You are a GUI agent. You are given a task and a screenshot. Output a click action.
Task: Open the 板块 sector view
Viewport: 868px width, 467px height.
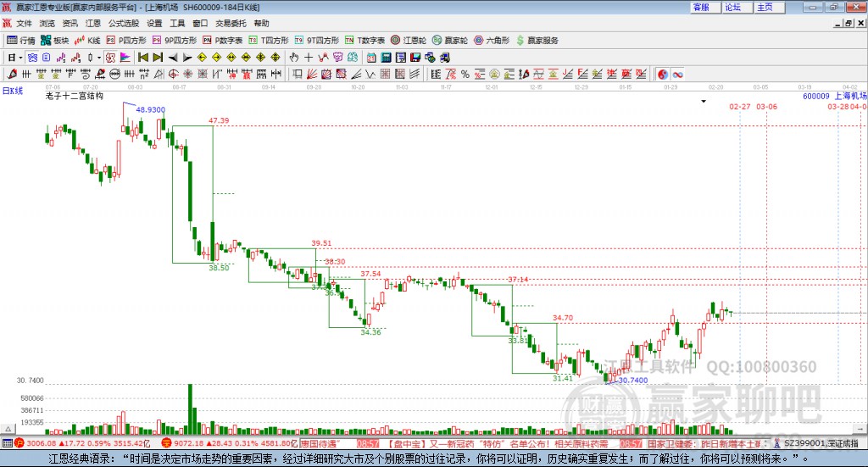pyautogui.click(x=55, y=41)
